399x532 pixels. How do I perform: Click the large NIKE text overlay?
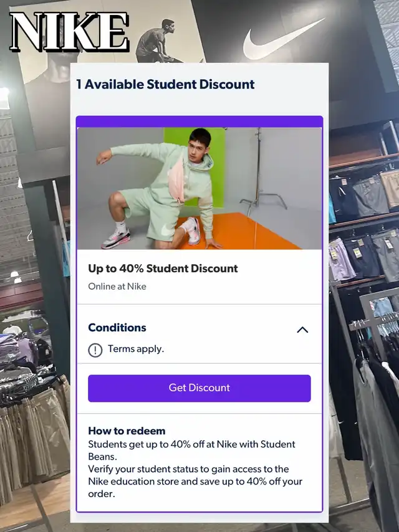click(69, 32)
